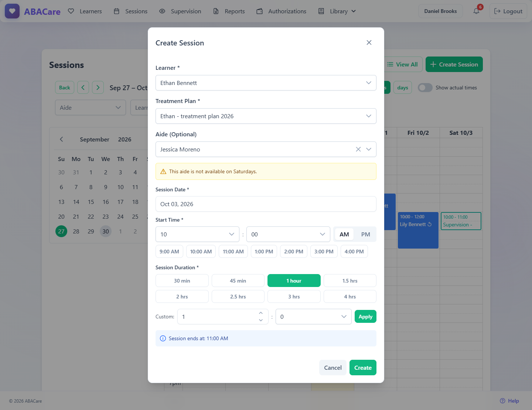Pick the 2:00 PM quick start time

tap(293, 252)
